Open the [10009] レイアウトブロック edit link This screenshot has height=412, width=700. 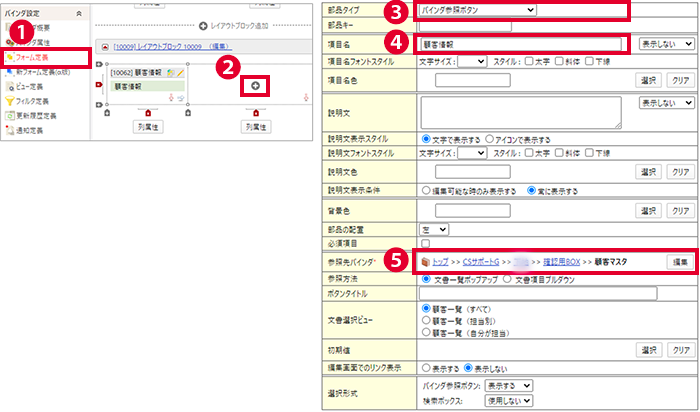[x=172, y=46]
